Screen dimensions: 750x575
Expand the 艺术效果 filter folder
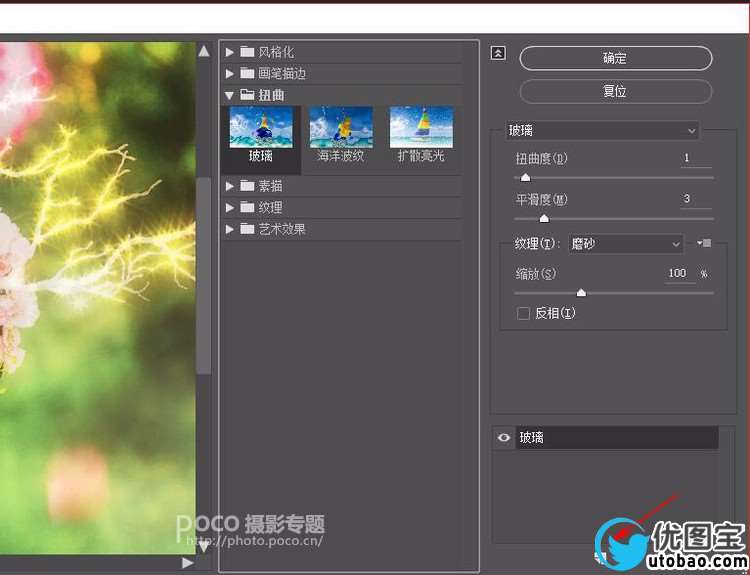click(x=230, y=229)
